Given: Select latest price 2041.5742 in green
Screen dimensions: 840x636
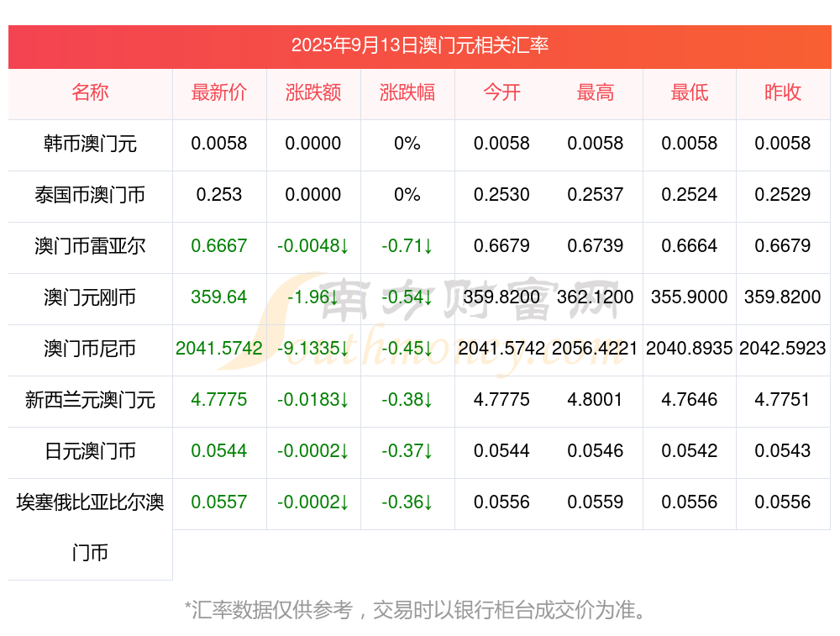Looking at the screenshot, I should pyautogui.click(x=219, y=349).
